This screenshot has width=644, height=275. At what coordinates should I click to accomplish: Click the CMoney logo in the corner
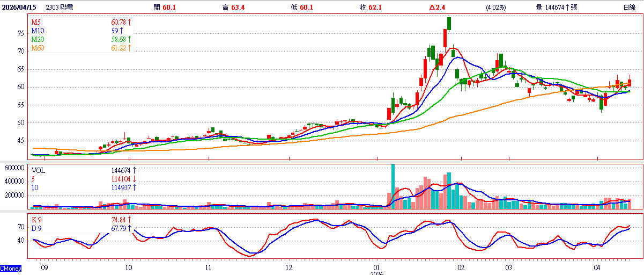click(x=11, y=268)
